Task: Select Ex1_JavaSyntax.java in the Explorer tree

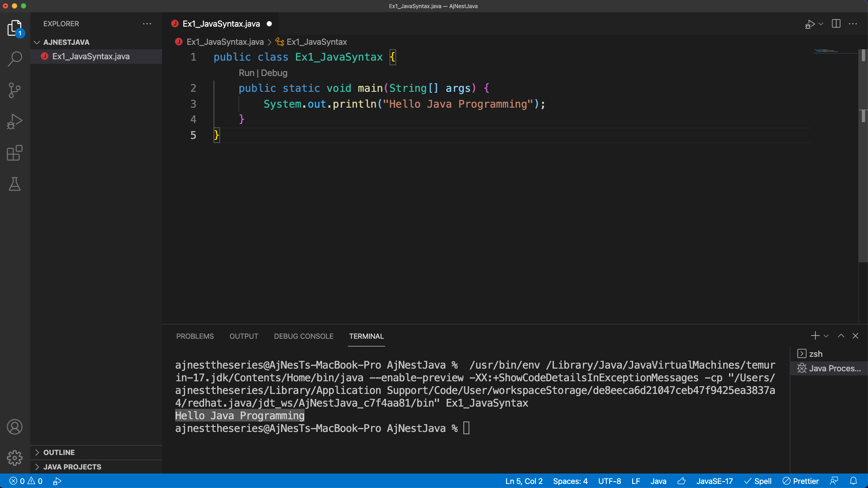Action: [x=91, y=57]
